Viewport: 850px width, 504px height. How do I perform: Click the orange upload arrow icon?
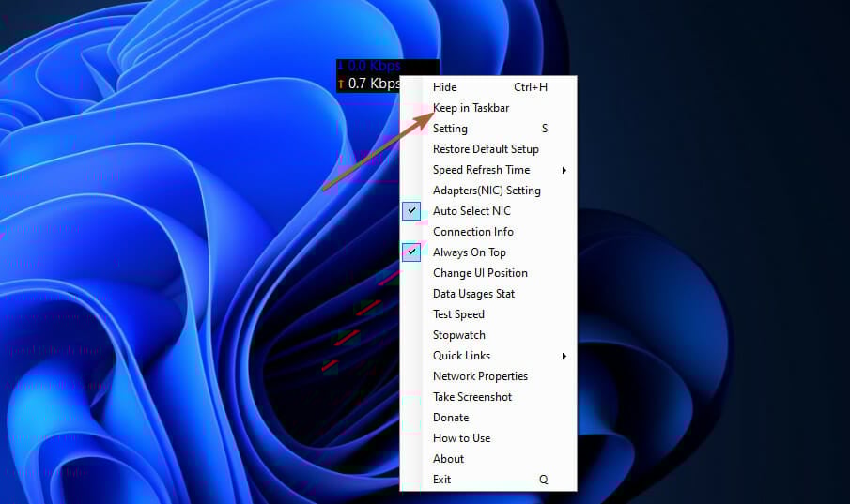(x=341, y=84)
